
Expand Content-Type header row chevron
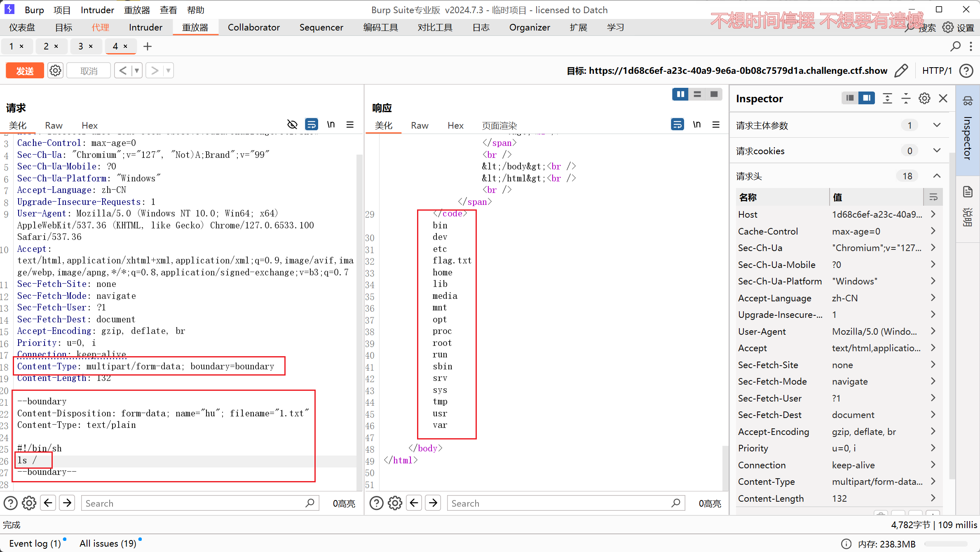tap(933, 481)
